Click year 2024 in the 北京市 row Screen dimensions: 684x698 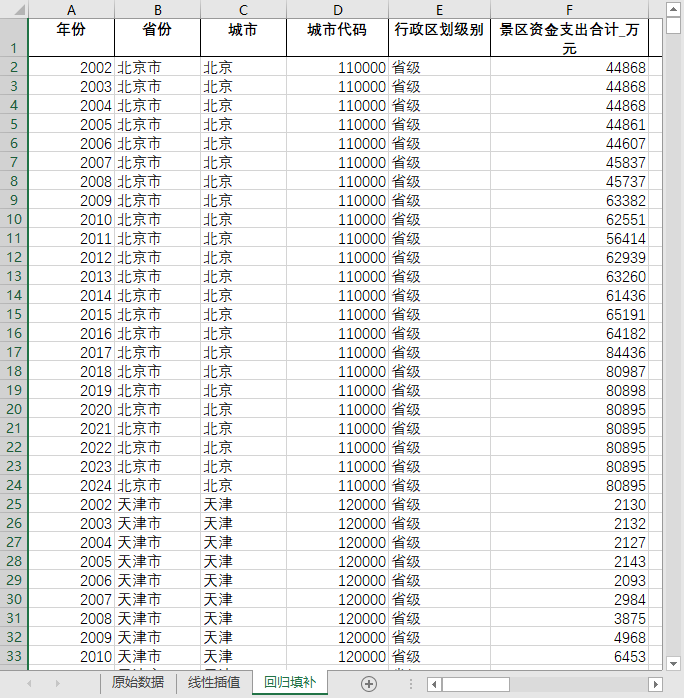click(71, 485)
